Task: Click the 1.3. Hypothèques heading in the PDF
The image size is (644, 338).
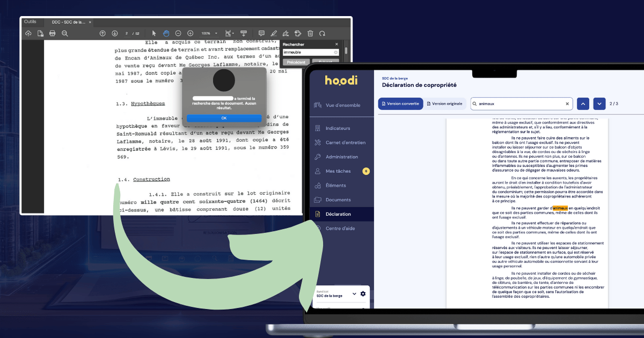Action: pos(141,104)
